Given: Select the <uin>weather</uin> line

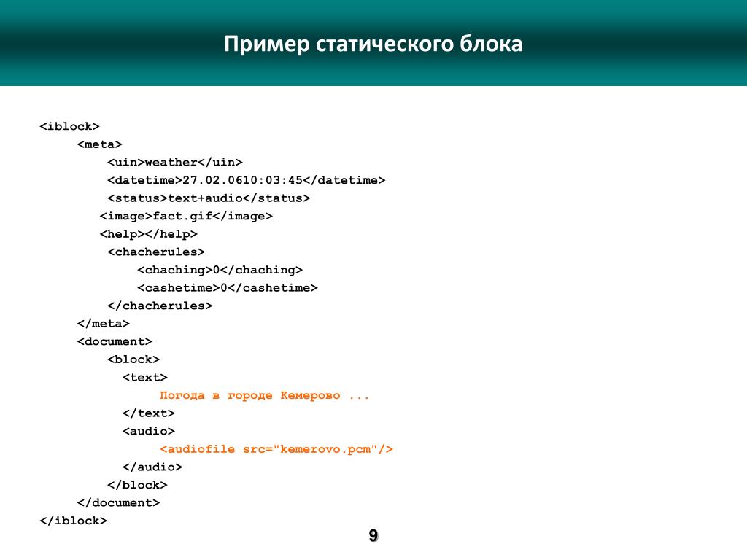Looking at the screenshot, I should 175,163.
